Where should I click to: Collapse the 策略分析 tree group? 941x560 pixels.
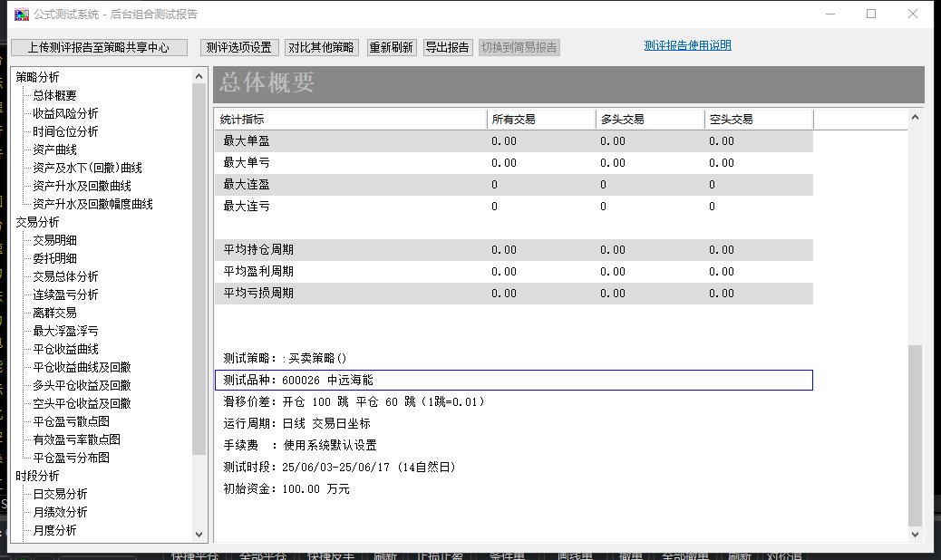[x=37, y=77]
